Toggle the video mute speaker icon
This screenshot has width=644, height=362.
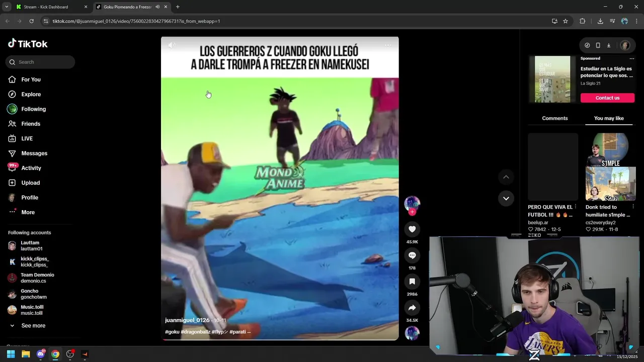tap(172, 45)
